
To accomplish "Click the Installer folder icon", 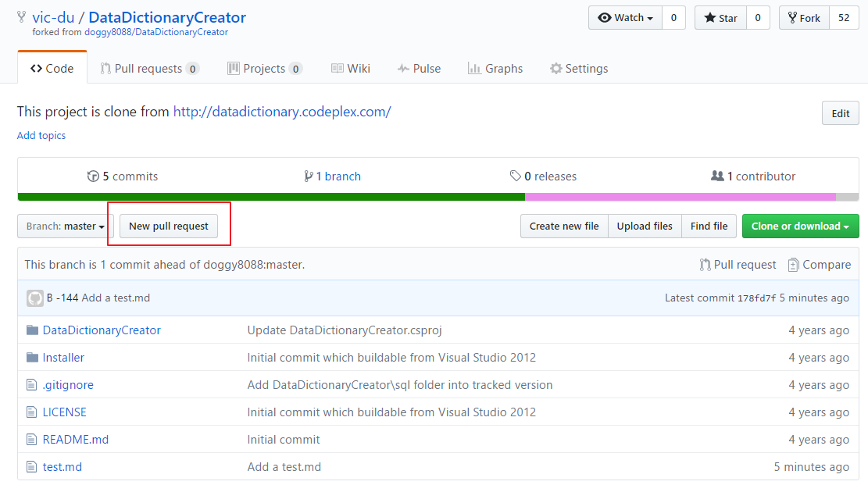I will coord(32,357).
